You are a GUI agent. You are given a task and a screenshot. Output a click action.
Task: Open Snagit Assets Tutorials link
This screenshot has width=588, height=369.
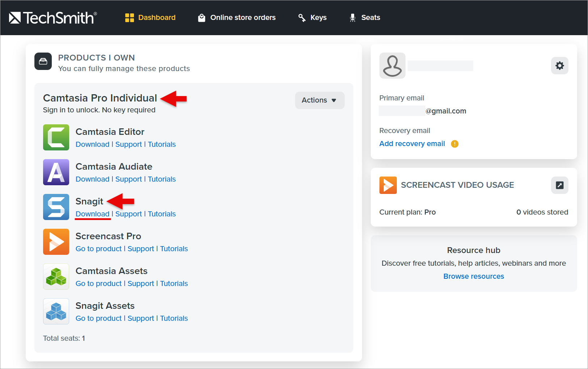coord(174,318)
